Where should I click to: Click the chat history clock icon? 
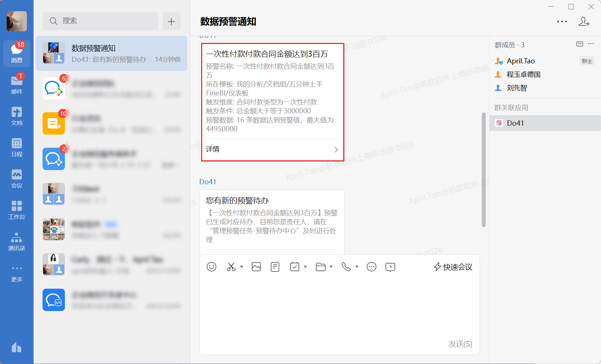[x=390, y=267]
